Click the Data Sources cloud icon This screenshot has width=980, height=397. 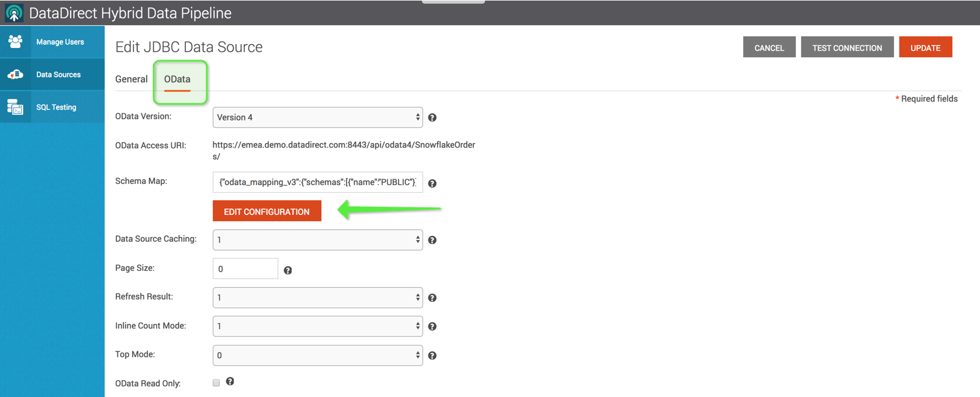(15, 74)
